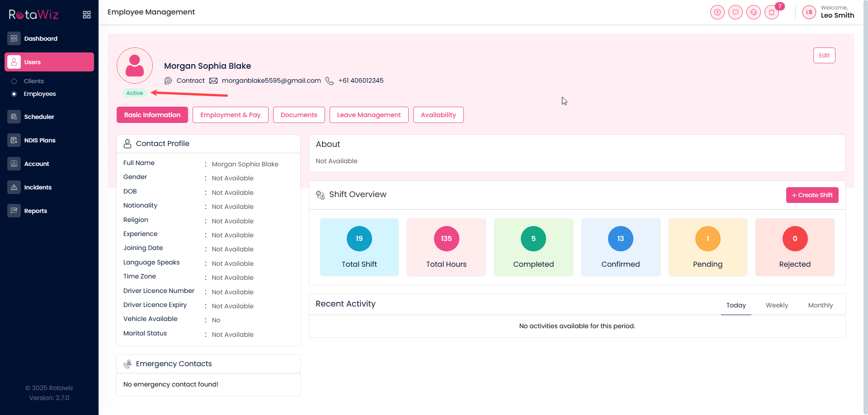Screen dimensions: 868x415
Task: Open the notifications bell
Action: coord(772,12)
